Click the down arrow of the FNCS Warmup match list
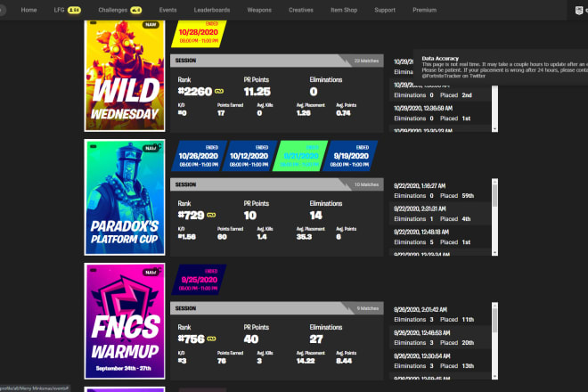588x392 pixels. point(495,376)
